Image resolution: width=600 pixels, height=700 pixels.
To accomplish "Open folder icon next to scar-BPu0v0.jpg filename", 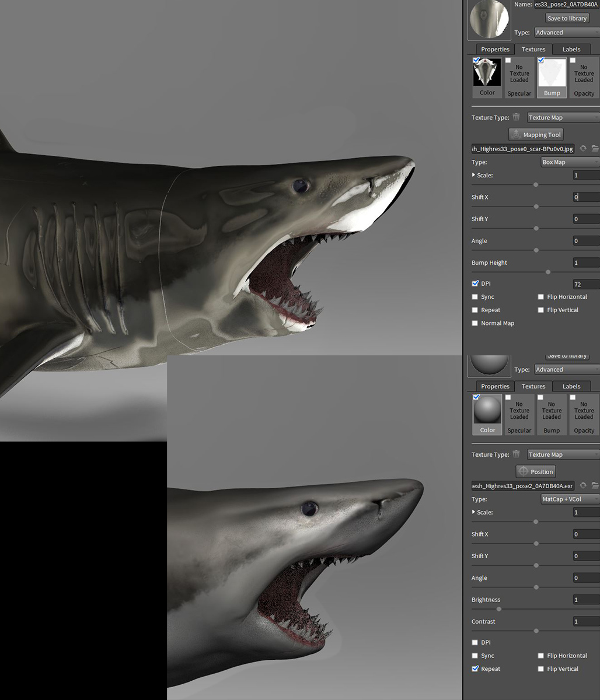I will click(595, 149).
